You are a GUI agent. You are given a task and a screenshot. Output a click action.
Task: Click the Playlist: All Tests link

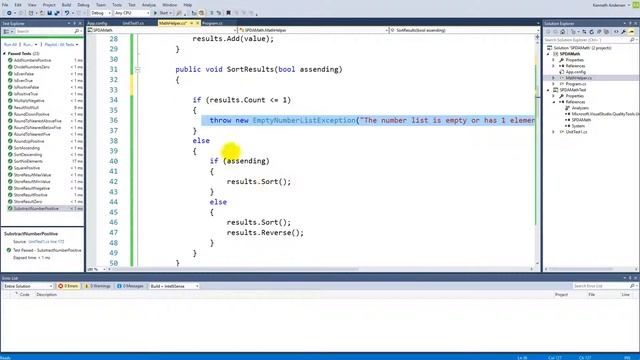(60, 44)
